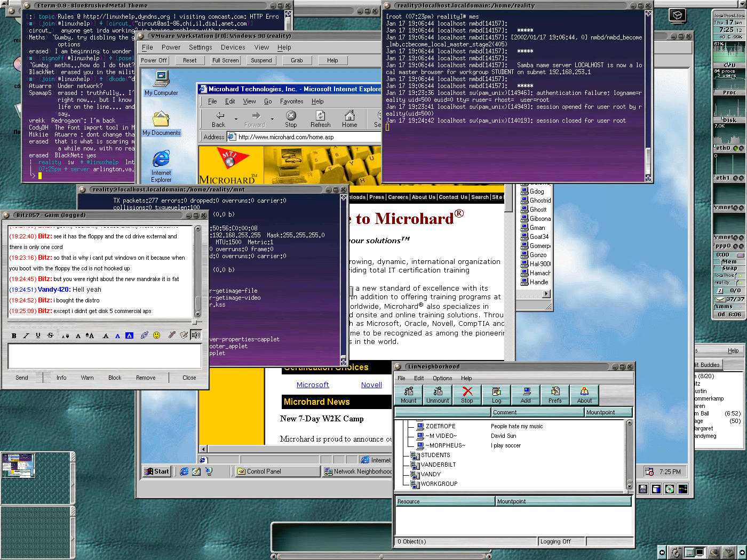Click the Block button in Gaim
The width and height of the screenshot is (747, 560).
tap(115, 378)
